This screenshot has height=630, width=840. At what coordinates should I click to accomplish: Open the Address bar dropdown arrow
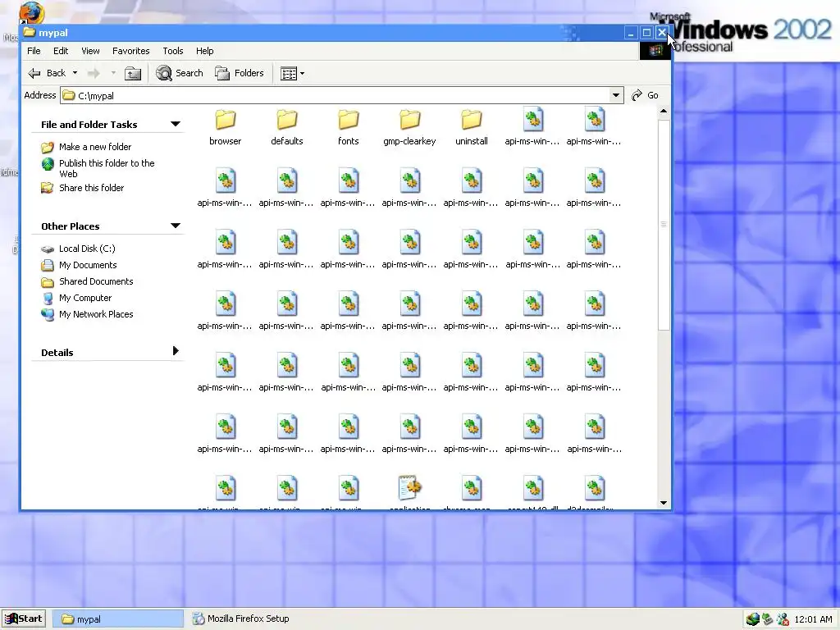[616, 95]
